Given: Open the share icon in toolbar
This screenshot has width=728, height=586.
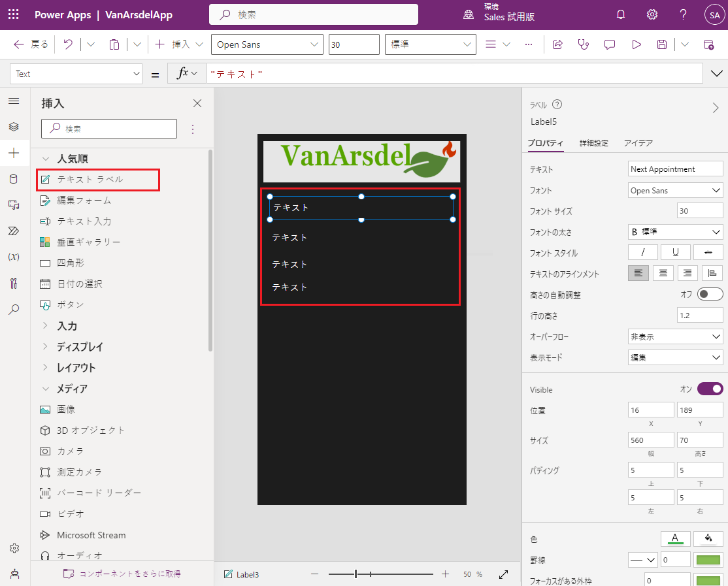Looking at the screenshot, I should click(x=557, y=44).
